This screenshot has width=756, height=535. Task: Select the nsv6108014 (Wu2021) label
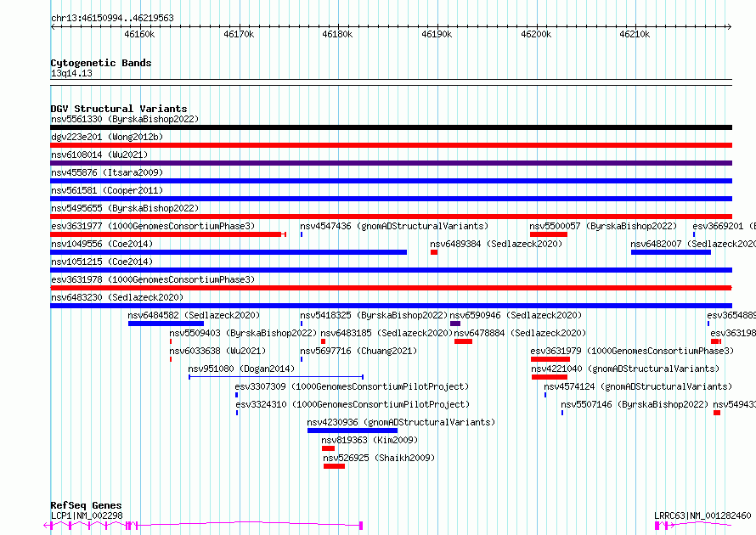click(99, 155)
